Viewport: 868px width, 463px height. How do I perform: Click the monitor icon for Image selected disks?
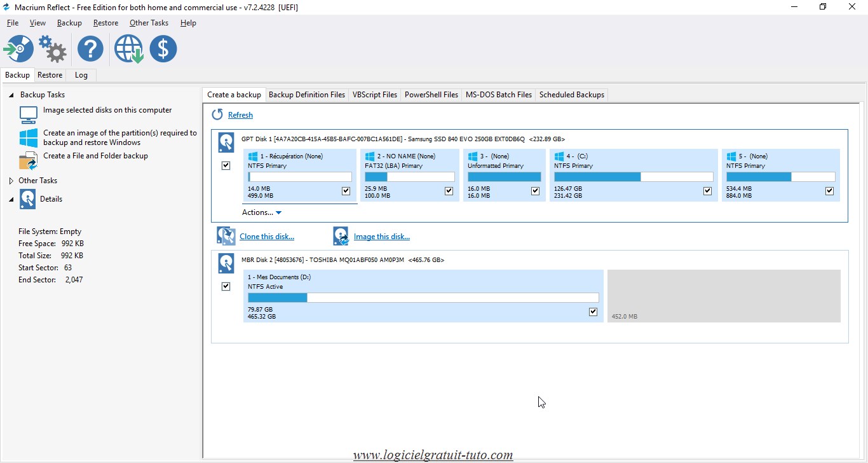pyautogui.click(x=29, y=114)
